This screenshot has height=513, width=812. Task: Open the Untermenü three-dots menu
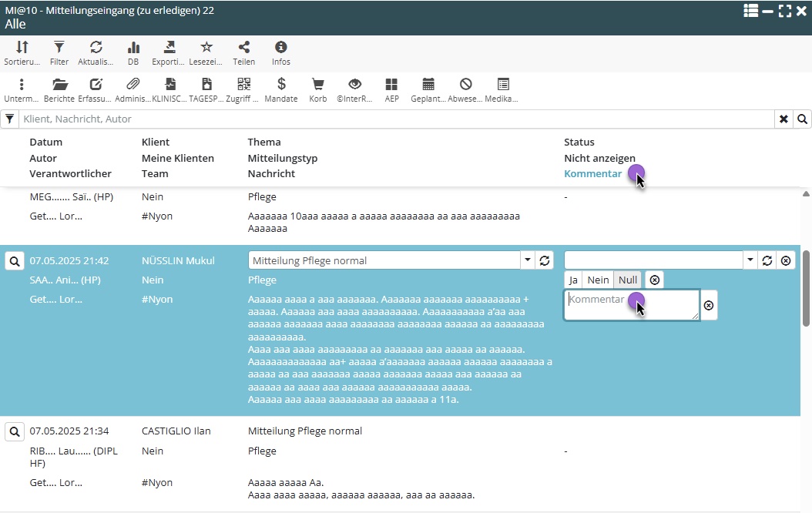pyautogui.click(x=22, y=85)
